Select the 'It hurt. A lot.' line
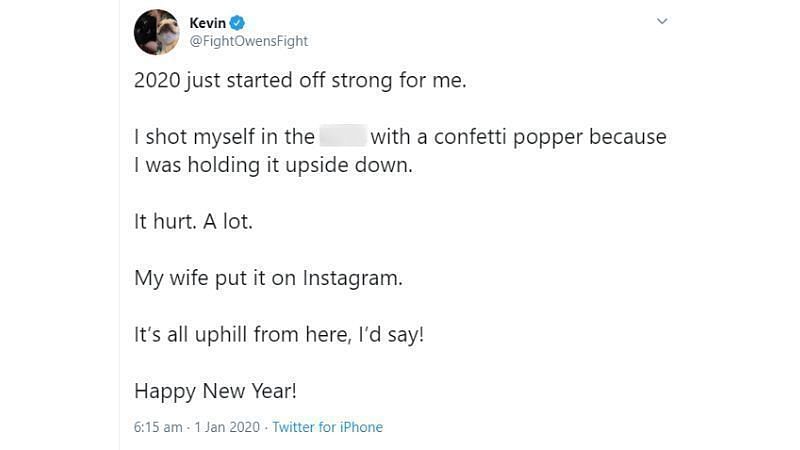The height and width of the screenshot is (450, 800). pos(193,221)
